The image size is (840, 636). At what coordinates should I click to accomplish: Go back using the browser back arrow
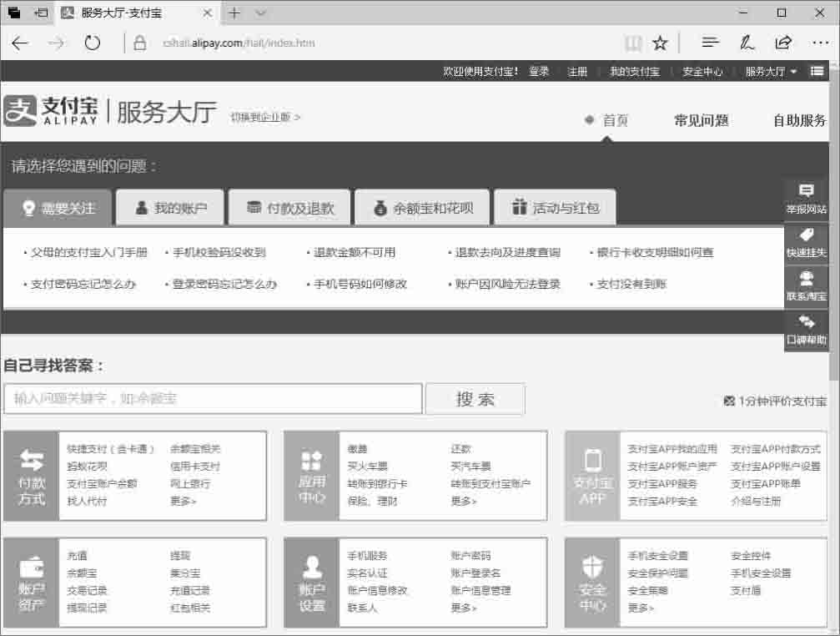(20, 43)
